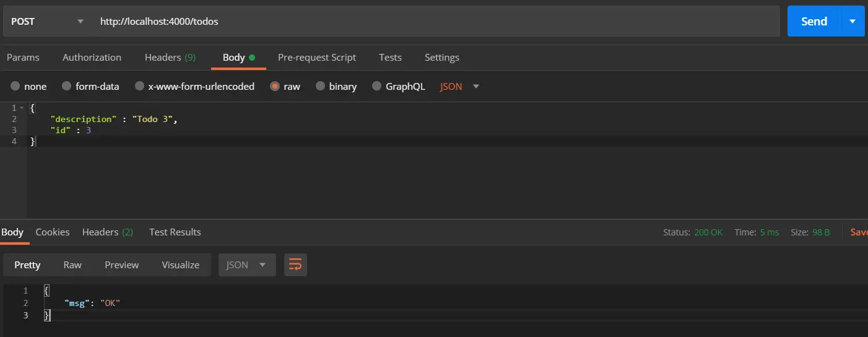Click the Save response link
868x337 pixels.
pyautogui.click(x=859, y=232)
